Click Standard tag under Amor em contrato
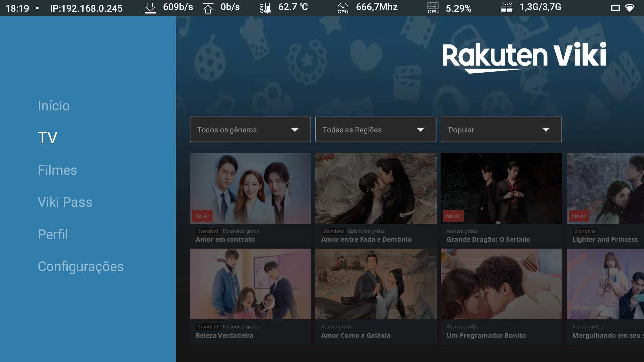 pyautogui.click(x=208, y=231)
